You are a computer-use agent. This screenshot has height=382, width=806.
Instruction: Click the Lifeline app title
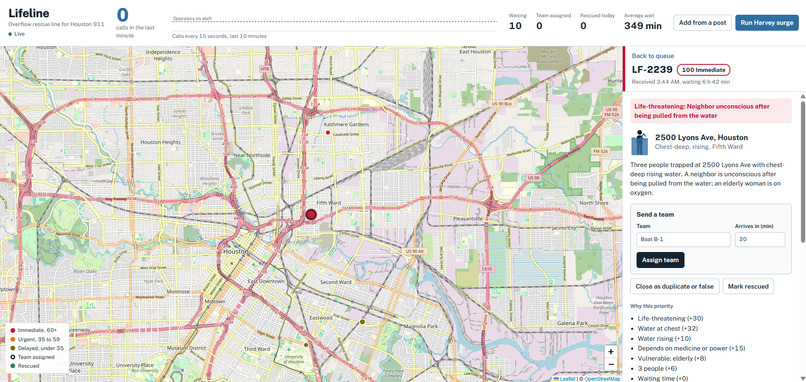point(29,13)
